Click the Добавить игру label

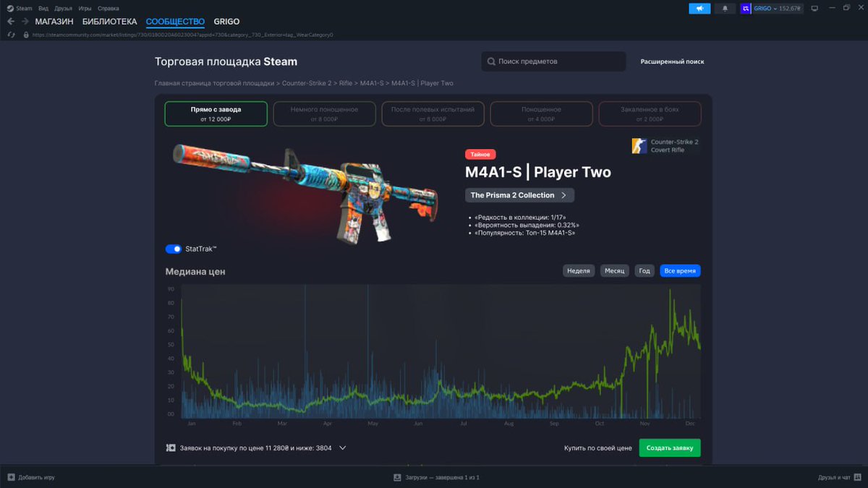click(36, 477)
